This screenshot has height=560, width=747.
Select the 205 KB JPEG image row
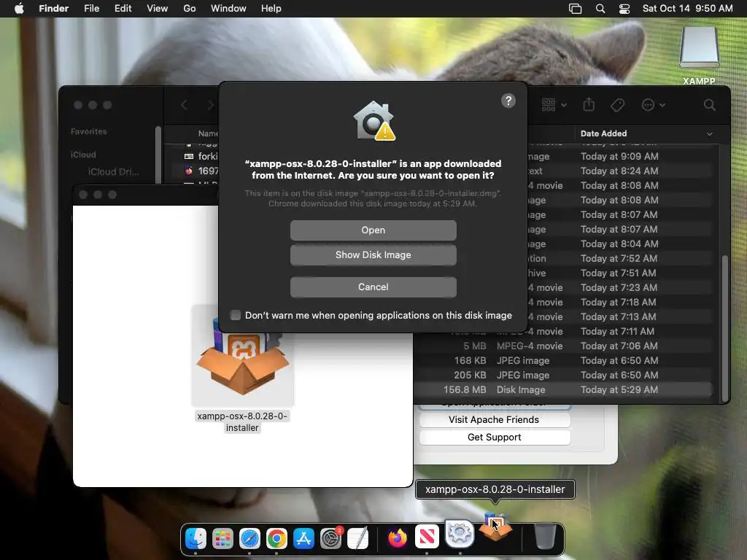coord(562,376)
